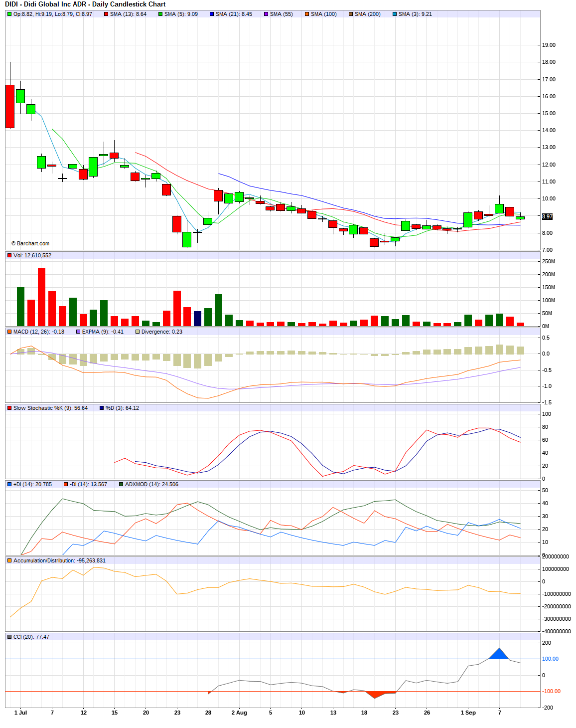Click the green ADXMOD (14) swatch

pos(121,484)
